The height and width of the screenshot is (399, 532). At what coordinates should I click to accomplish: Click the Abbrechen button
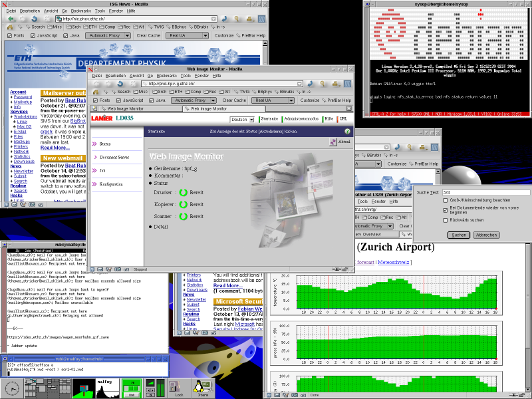click(486, 235)
